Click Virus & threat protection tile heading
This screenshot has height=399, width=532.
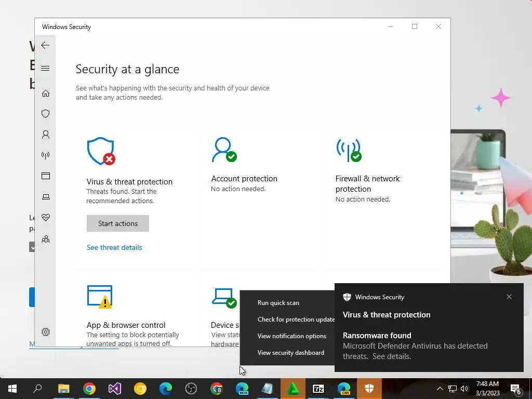129,181
